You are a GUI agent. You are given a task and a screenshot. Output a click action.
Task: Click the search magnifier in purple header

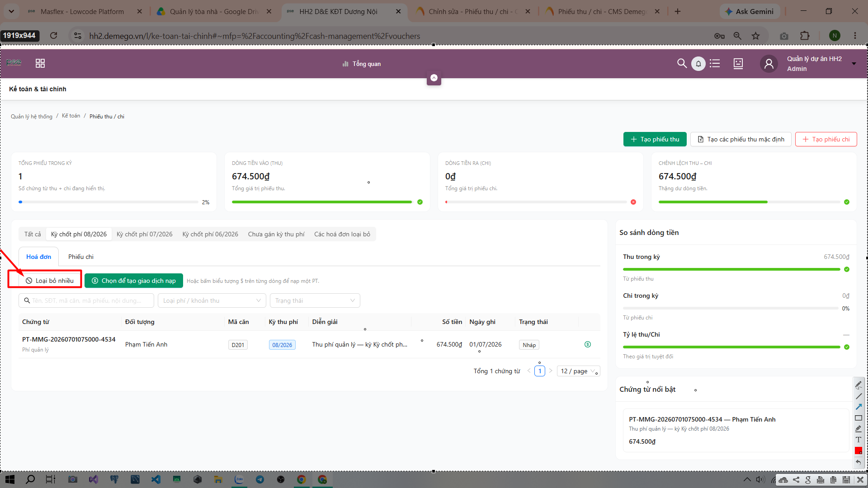click(682, 63)
